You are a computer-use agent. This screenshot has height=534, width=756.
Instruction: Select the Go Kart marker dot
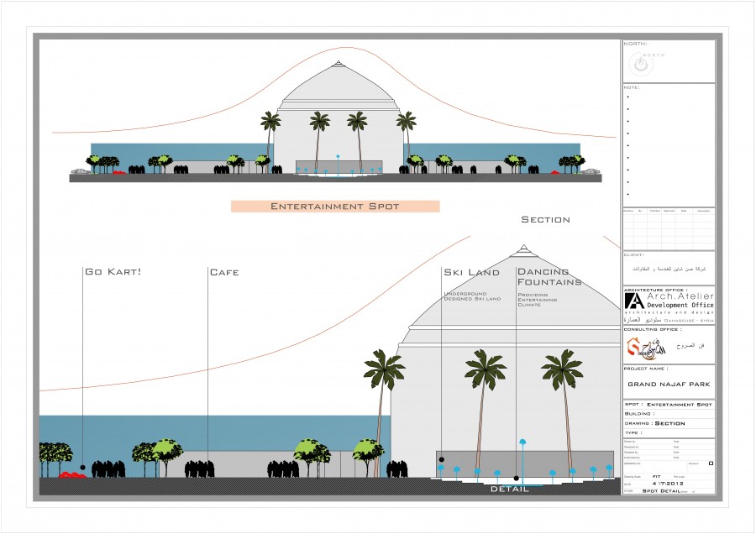pyautogui.click(x=82, y=466)
